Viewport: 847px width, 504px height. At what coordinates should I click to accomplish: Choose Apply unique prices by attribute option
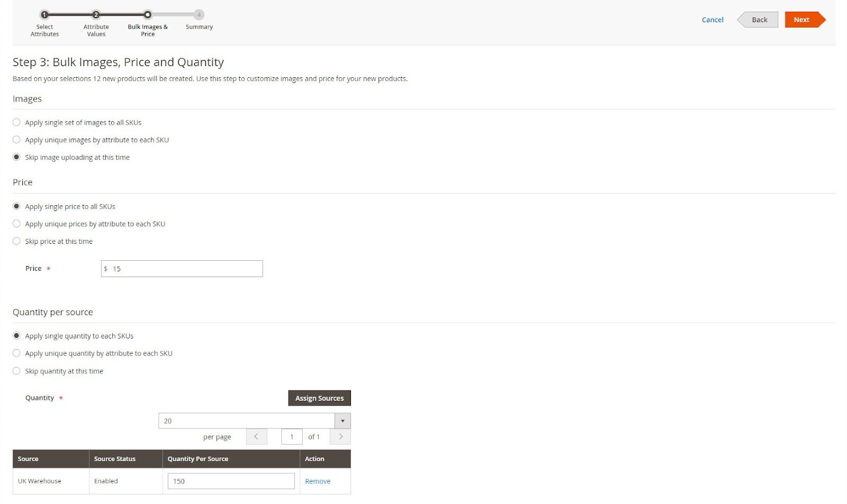(x=16, y=223)
